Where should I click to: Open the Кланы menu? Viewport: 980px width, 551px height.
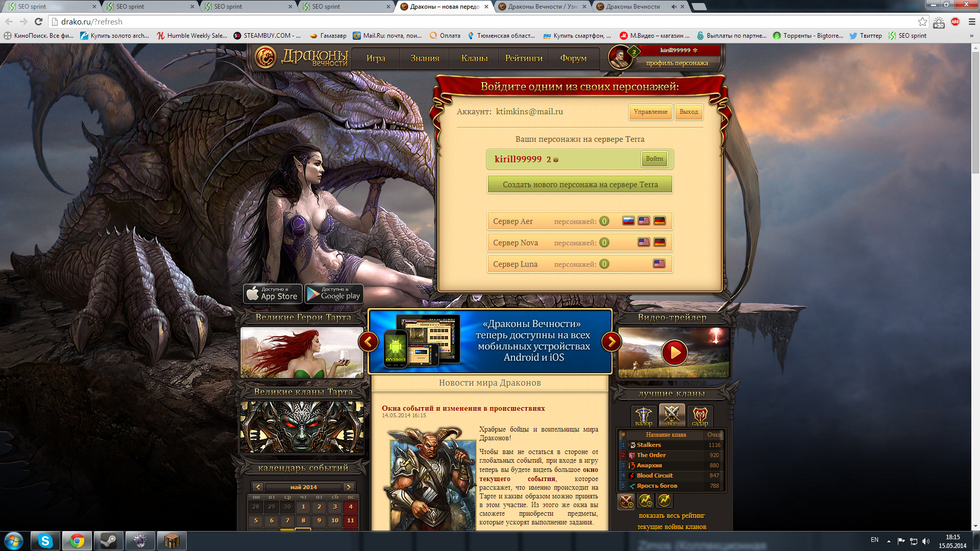click(x=474, y=58)
